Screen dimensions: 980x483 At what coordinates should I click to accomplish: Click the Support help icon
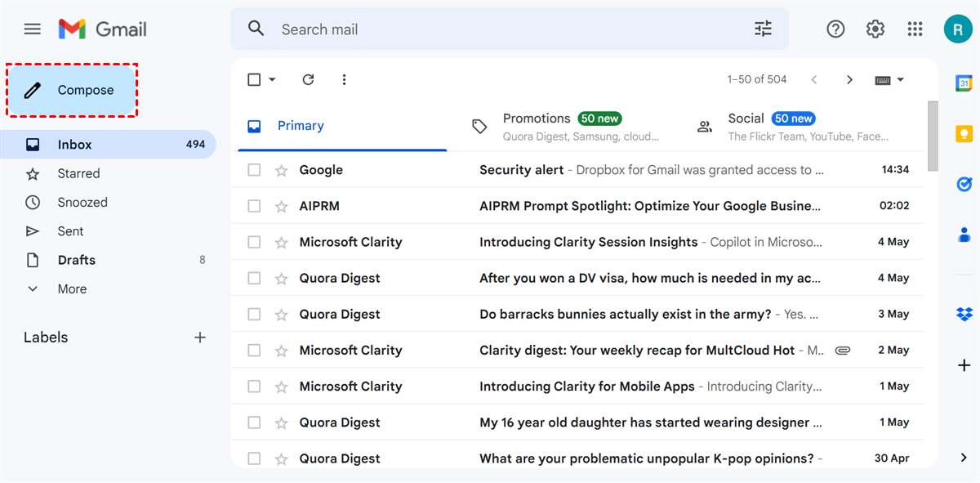(835, 29)
